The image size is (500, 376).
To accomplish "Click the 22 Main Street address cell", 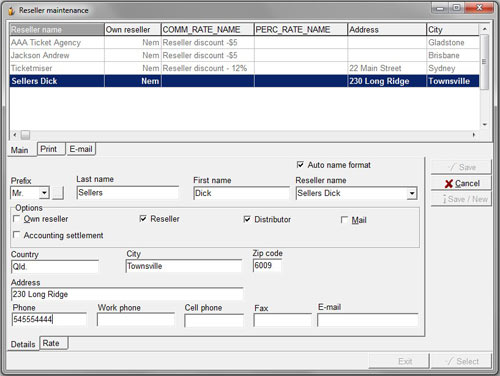I will coord(387,68).
